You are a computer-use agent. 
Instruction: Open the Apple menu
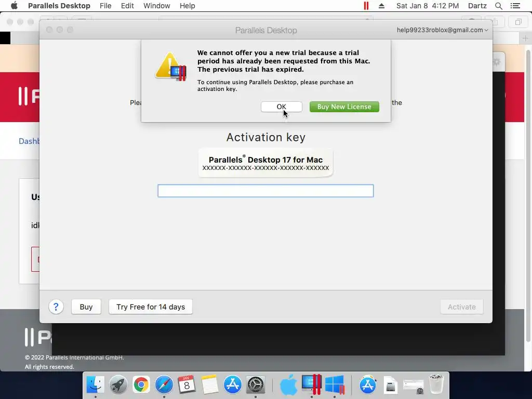(x=14, y=6)
